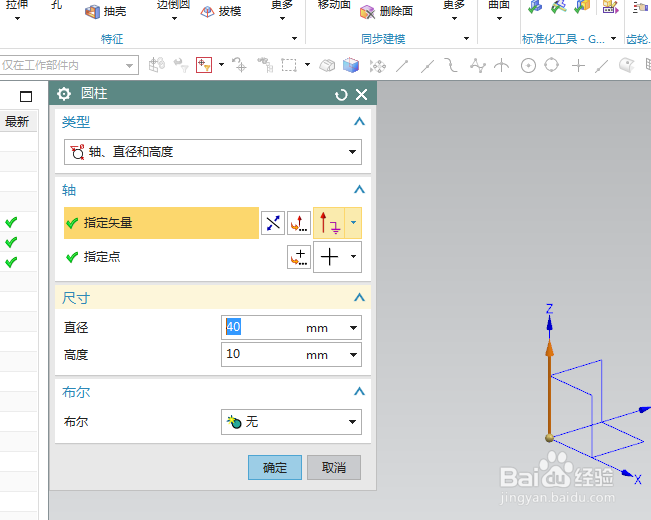
Task: Click the third standardization tool icon with yellow block
Action: click(582, 7)
